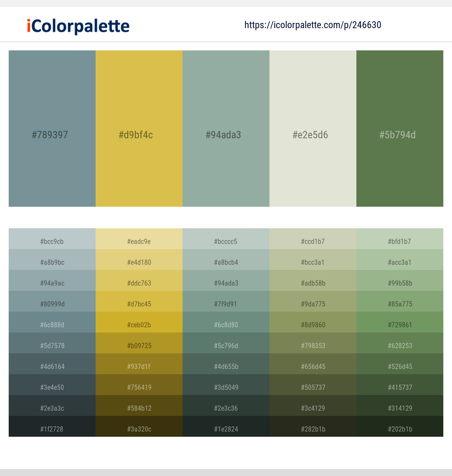The image size is (452, 476).
Task: Open the palette URL icolorpalette.com/p/246630
Action: [312, 25]
